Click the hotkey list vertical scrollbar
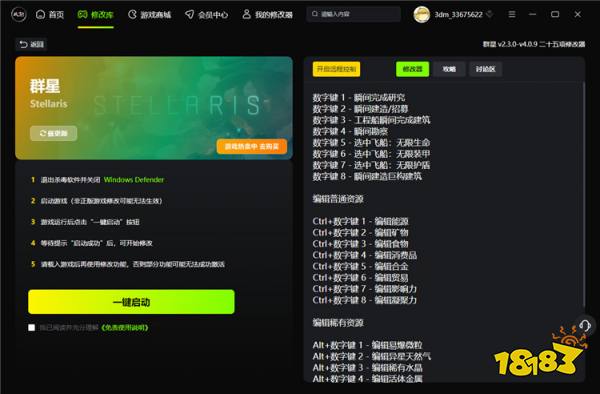Viewport: 600px width, 394px height. (x=584, y=193)
